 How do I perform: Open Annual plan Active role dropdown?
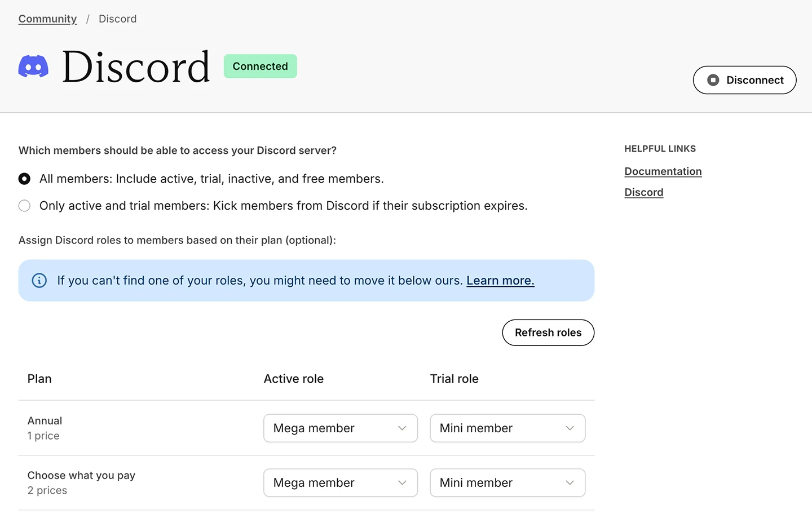point(341,428)
